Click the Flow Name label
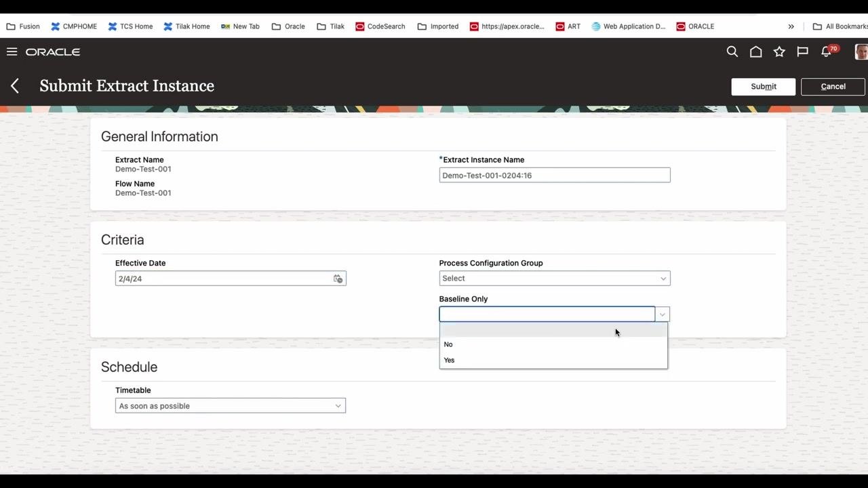The image size is (868, 488). point(135,184)
